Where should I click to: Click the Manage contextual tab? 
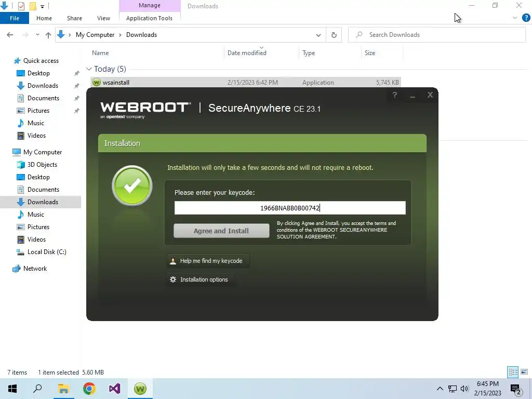click(x=150, y=5)
